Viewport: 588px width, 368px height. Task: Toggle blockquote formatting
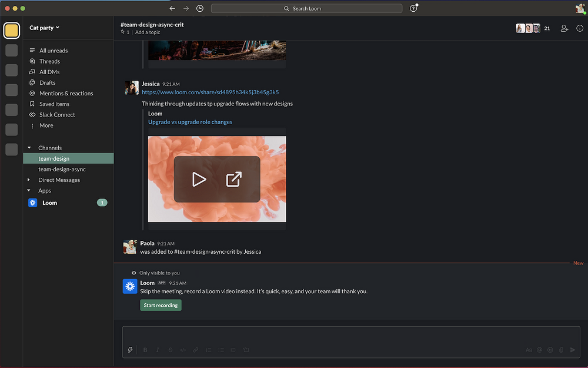(233, 350)
